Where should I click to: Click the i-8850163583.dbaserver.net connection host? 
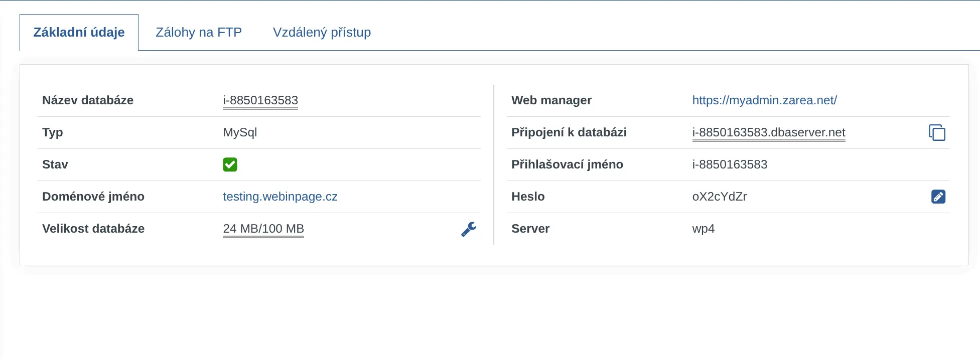pos(768,132)
